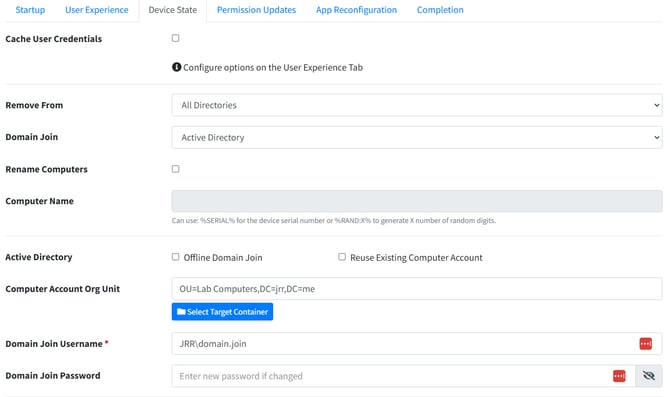Click the Offline Domain Join label

point(223,258)
